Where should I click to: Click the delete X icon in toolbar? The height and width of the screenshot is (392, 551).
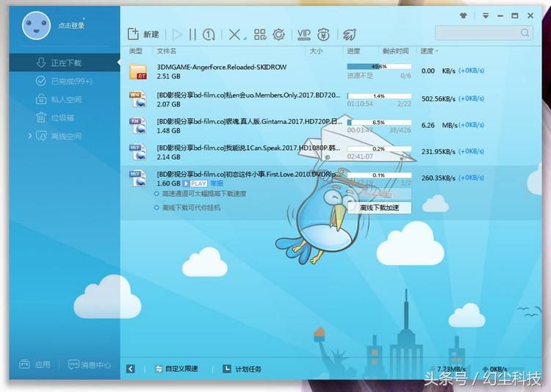pyautogui.click(x=234, y=35)
